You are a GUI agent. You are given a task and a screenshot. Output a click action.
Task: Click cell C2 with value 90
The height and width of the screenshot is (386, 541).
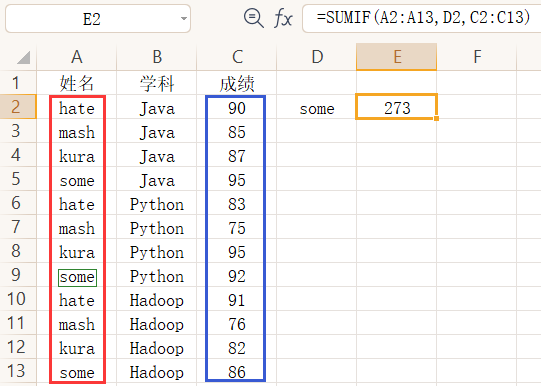pyautogui.click(x=237, y=108)
